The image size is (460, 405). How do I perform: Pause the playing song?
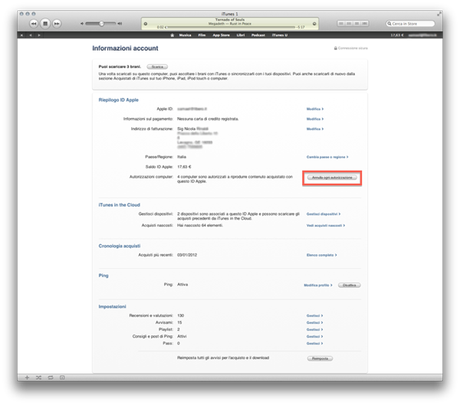coord(45,24)
